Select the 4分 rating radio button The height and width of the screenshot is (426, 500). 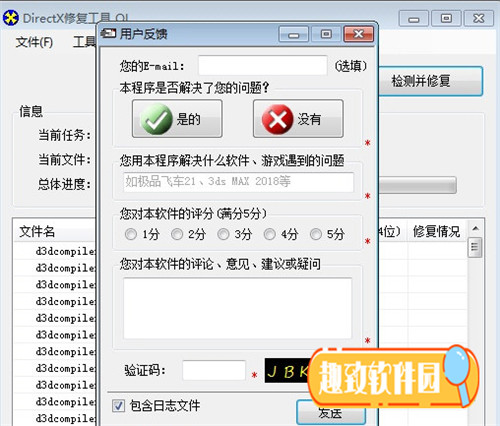click(269, 234)
